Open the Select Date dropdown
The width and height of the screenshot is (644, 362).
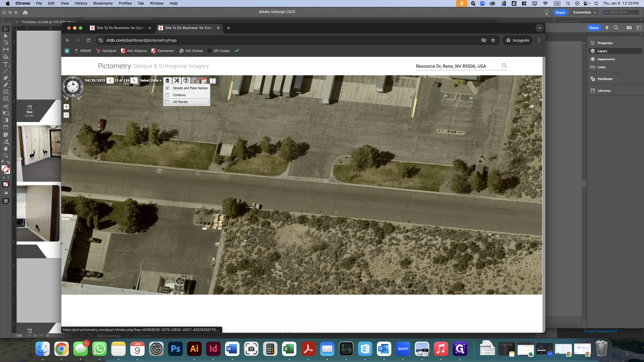click(x=151, y=80)
